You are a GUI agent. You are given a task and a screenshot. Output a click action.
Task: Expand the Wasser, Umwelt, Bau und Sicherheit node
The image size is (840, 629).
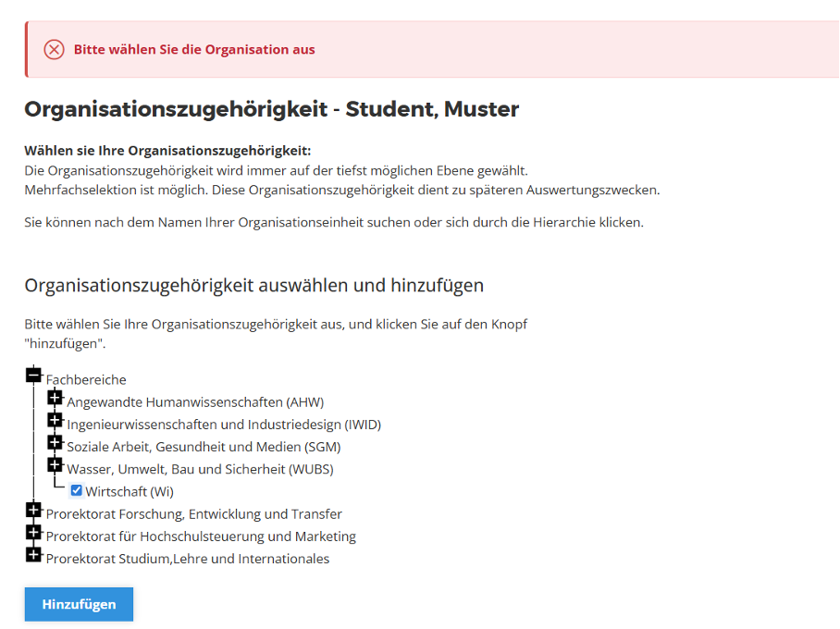[x=55, y=464]
